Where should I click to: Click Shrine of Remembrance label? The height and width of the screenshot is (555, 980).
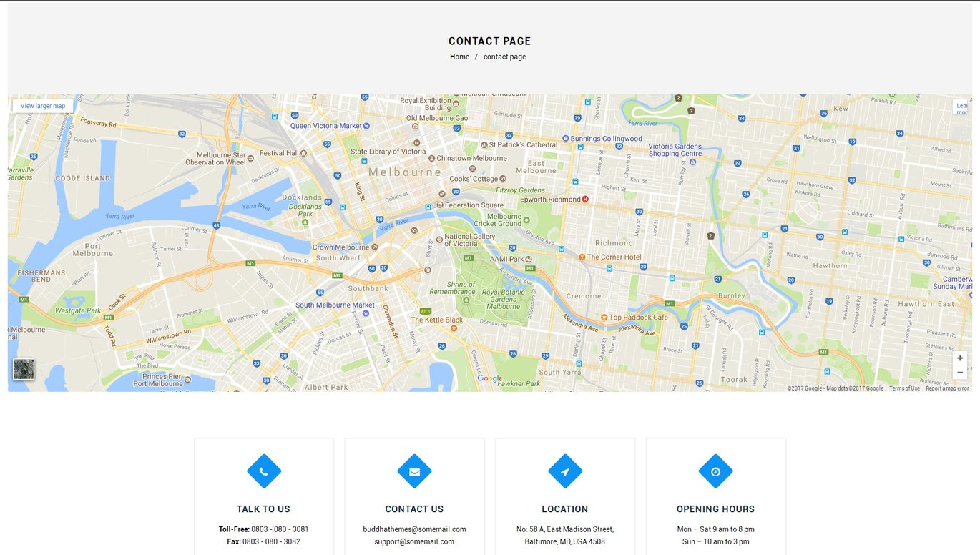click(452, 288)
